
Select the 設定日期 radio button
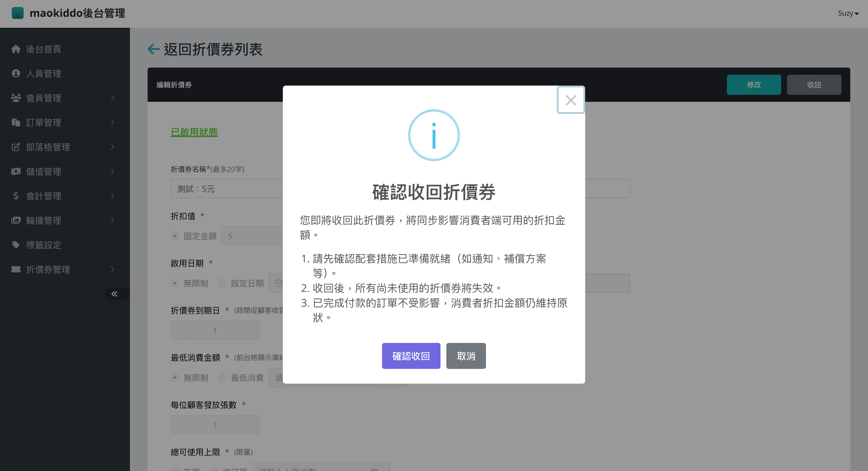click(x=222, y=283)
